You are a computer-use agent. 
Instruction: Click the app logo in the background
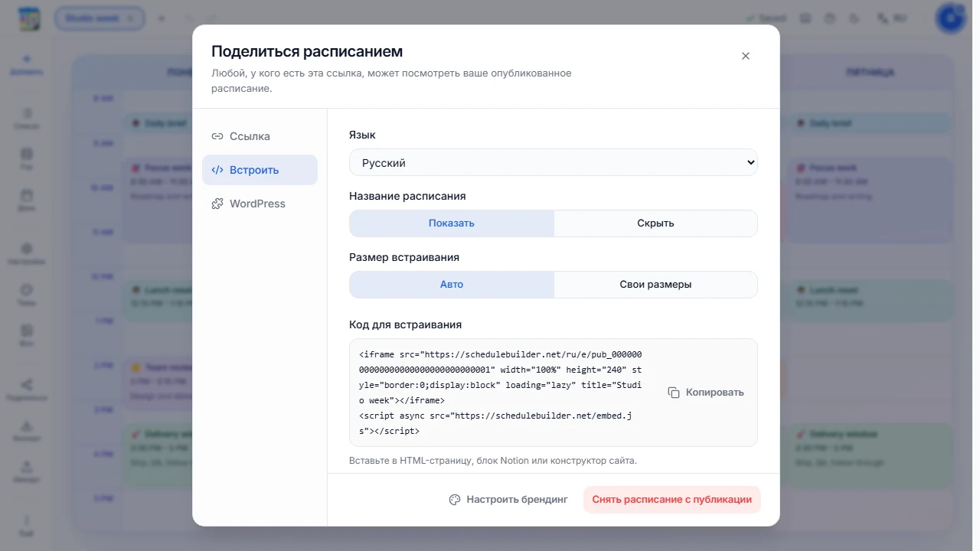[x=28, y=18]
